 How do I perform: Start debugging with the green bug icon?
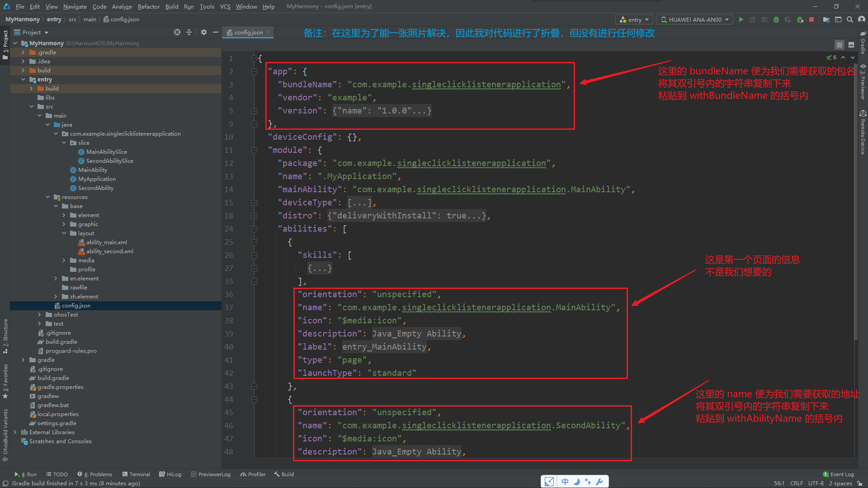click(776, 19)
